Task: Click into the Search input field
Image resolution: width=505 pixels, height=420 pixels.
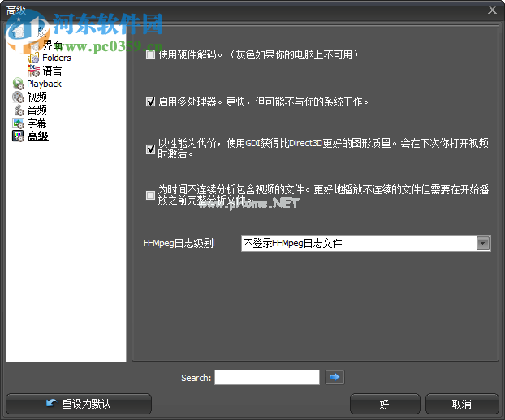Action: pos(267,377)
